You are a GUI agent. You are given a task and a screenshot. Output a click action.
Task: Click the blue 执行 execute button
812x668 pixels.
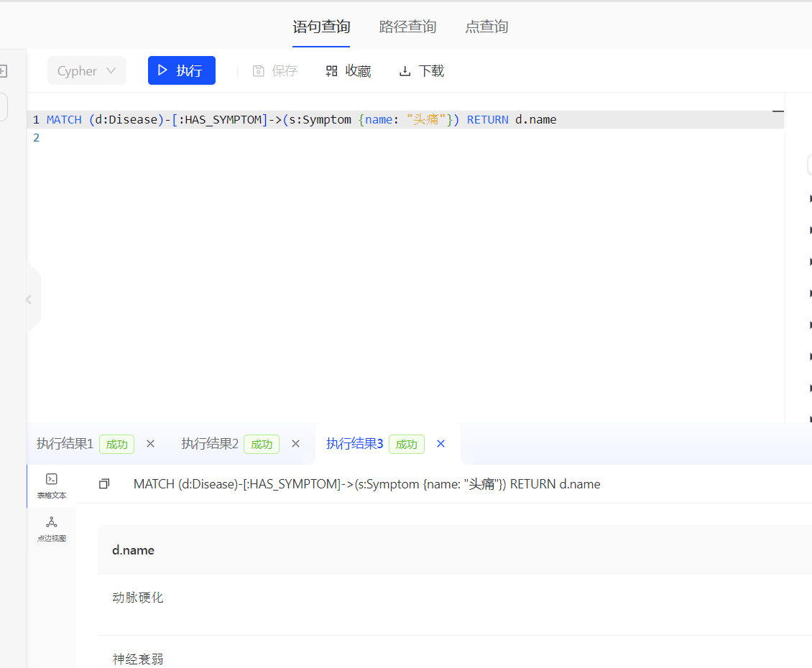(x=181, y=70)
